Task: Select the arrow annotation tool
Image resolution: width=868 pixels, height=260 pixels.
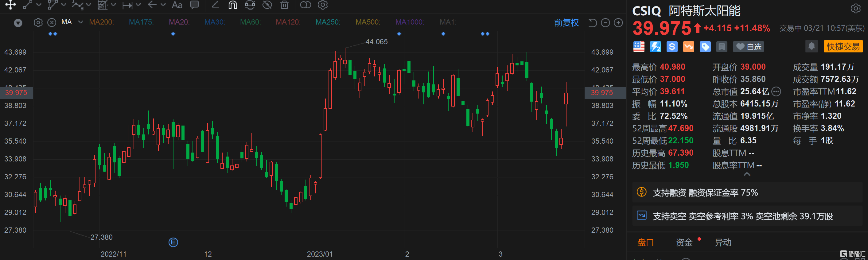Action: (x=152, y=5)
